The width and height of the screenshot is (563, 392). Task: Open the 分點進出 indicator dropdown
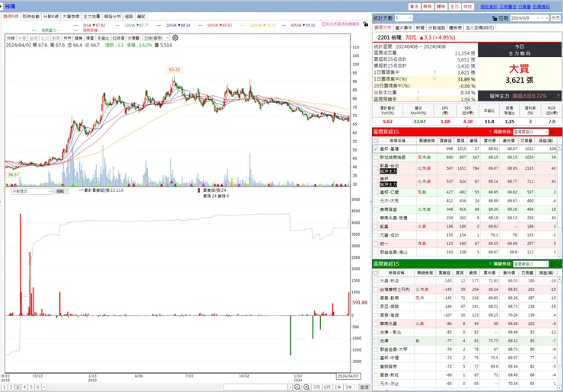click(x=32, y=192)
